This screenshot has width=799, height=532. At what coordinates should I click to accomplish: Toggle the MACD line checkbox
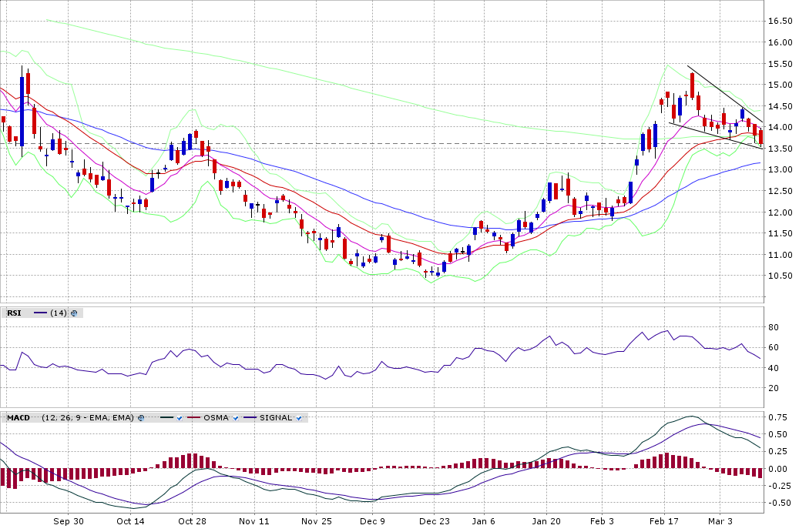(x=180, y=418)
